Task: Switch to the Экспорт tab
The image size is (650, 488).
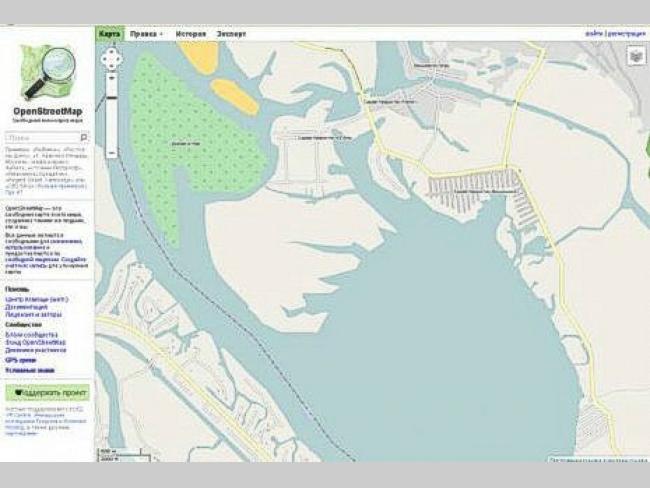Action: click(232, 34)
